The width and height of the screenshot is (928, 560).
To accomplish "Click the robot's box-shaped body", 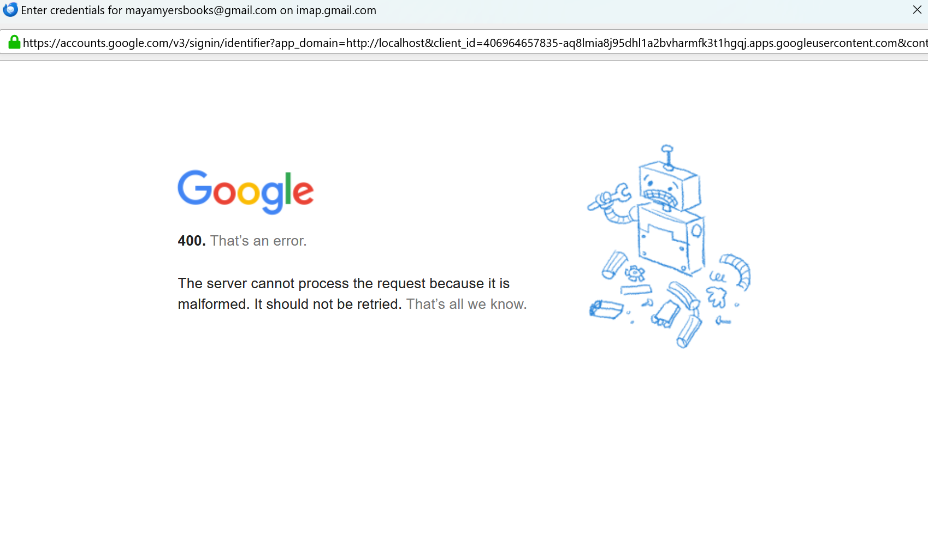I will 671,239.
